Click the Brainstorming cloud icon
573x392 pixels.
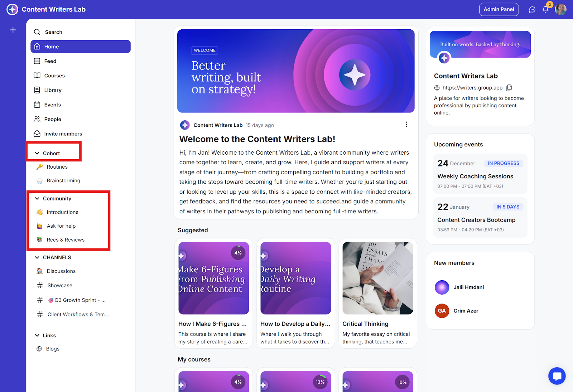tap(40, 181)
